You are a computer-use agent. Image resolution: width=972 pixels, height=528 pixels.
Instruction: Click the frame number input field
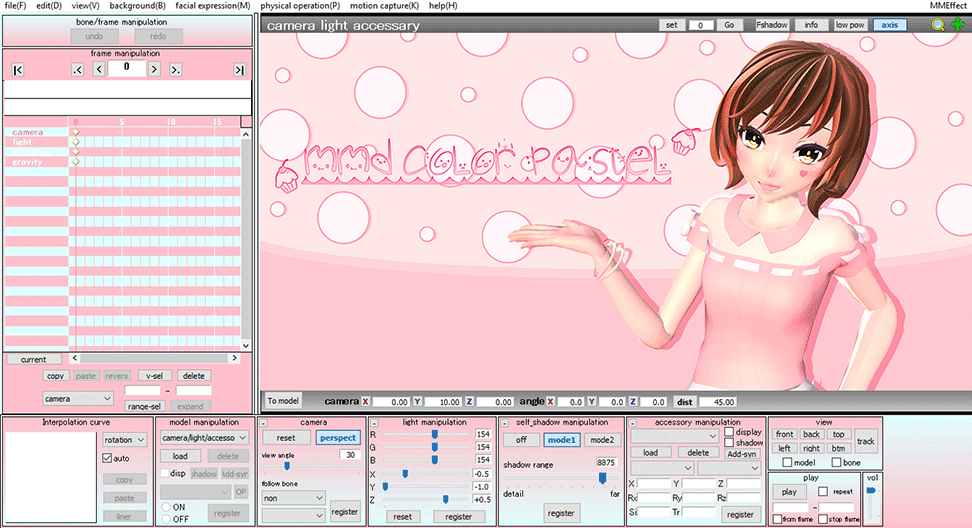point(126,68)
